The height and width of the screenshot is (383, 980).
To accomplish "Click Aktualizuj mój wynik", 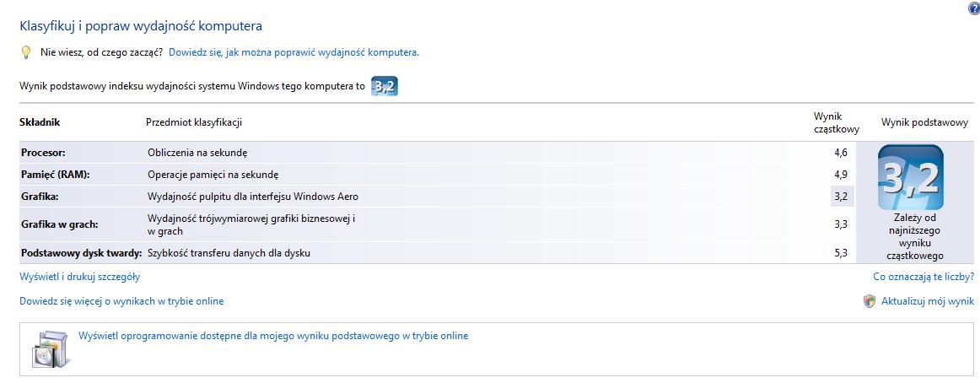I will pos(928,301).
